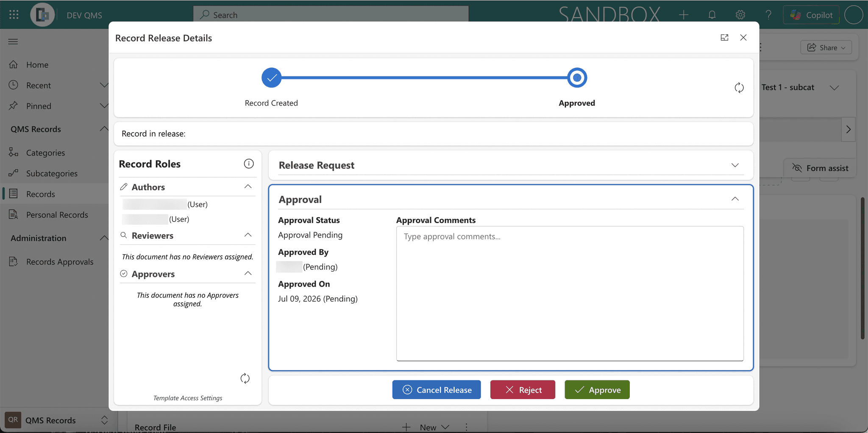Expand the Pinned section chevron

tap(104, 106)
